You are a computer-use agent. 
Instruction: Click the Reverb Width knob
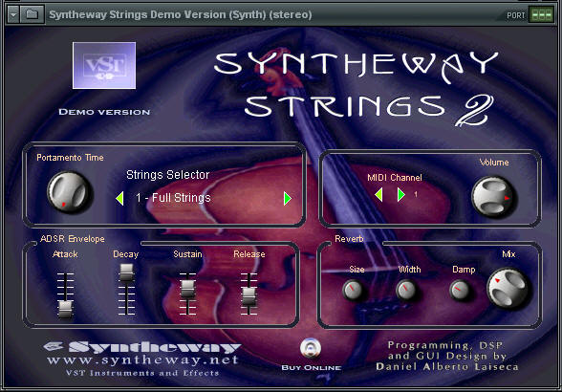coord(406,290)
